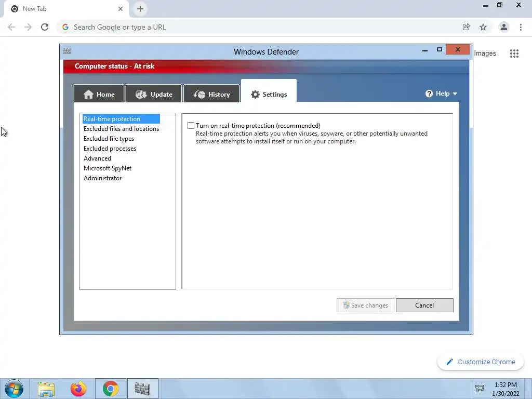The height and width of the screenshot is (399, 532).
Task: Open the Home tab in Windows Defender
Action: point(99,94)
